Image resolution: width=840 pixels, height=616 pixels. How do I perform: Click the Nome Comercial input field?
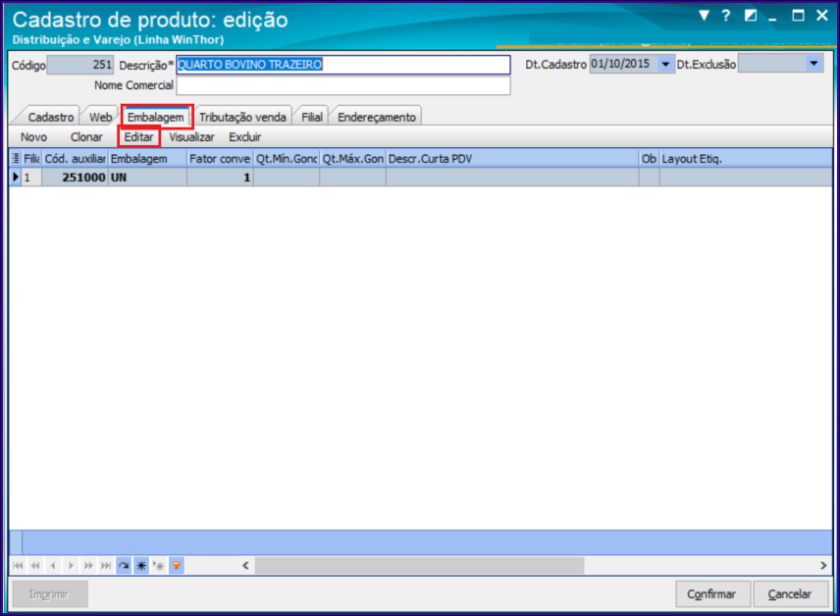[x=343, y=85]
